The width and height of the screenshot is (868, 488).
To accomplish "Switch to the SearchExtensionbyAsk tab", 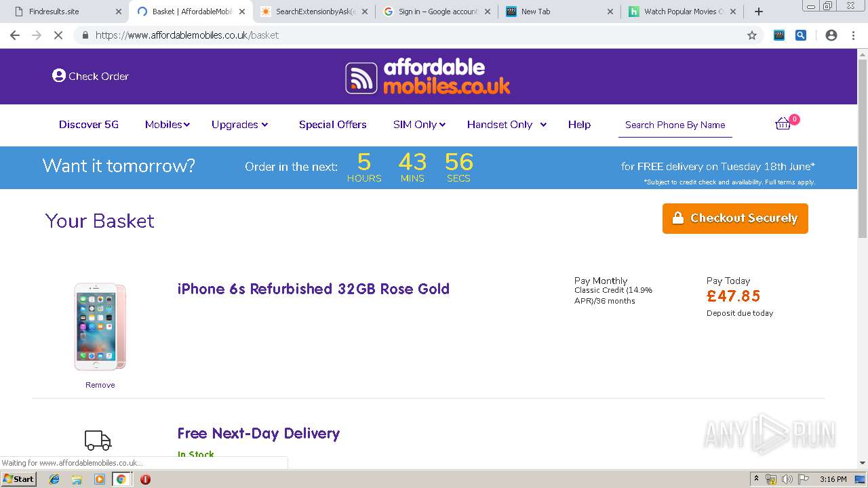I will (x=315, y=12).
